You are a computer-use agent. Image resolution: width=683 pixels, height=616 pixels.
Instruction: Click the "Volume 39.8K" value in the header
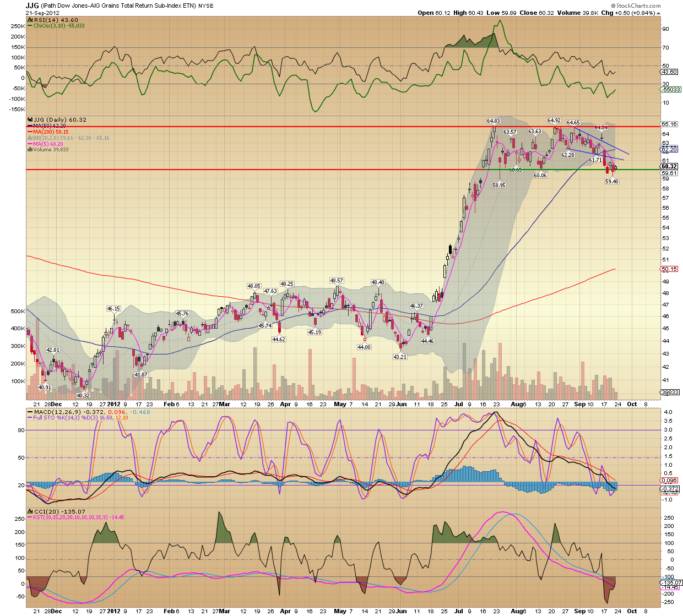pos(578,13)
